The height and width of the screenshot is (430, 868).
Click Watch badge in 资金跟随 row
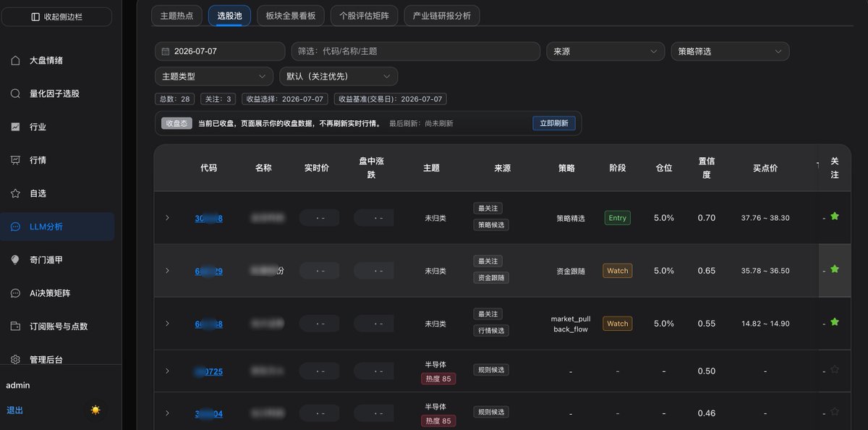(x=618, y=271)
